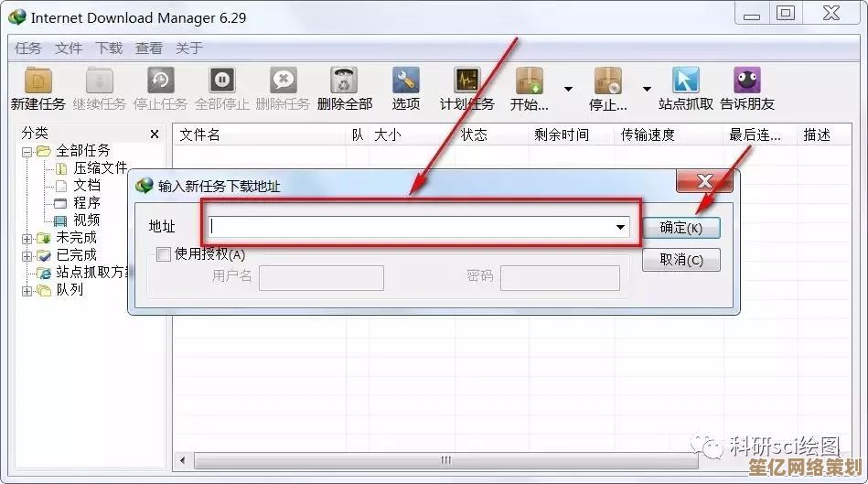868x484 pixels.
Task: Sort by 大小 column header
Action: (x=412, y=134)
